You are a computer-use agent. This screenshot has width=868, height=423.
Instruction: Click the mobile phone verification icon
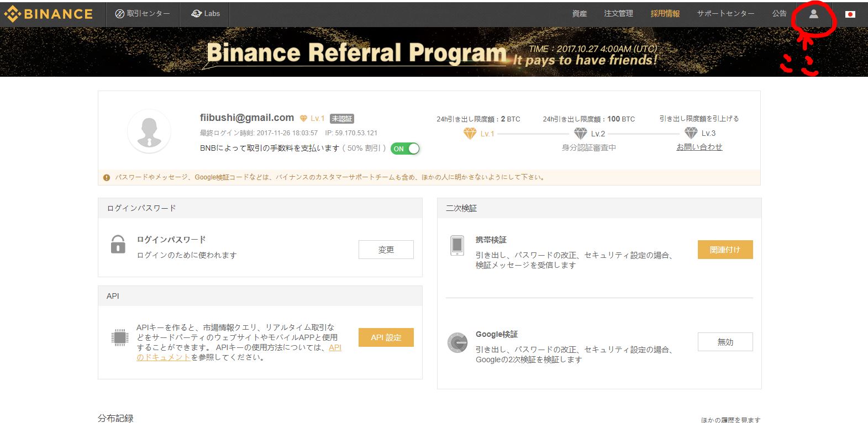[x=457, y=246]
